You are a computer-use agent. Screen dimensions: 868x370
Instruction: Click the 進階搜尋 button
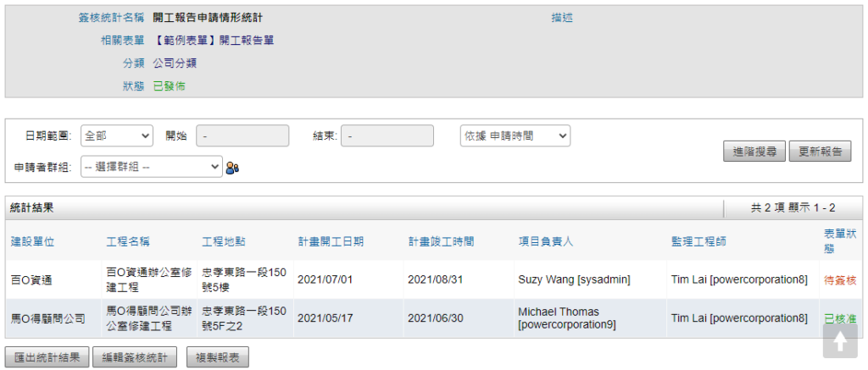(754, 152)
